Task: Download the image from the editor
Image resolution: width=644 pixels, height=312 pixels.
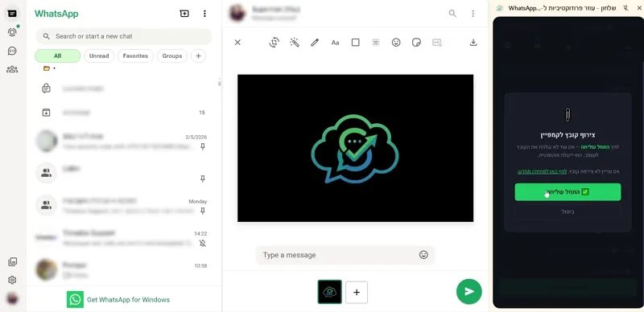Action: click(473, 43)
